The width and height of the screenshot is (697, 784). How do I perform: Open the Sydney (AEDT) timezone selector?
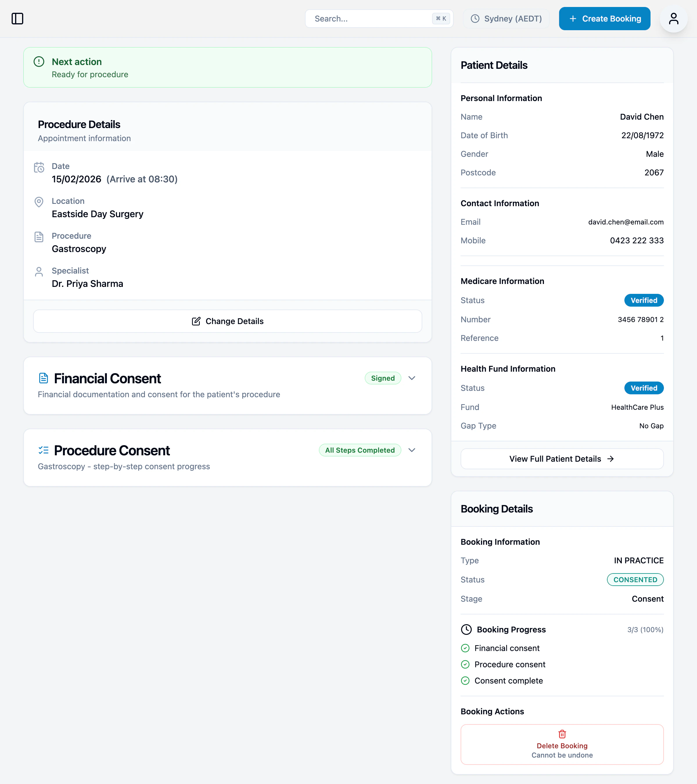(x=506, y=18)
